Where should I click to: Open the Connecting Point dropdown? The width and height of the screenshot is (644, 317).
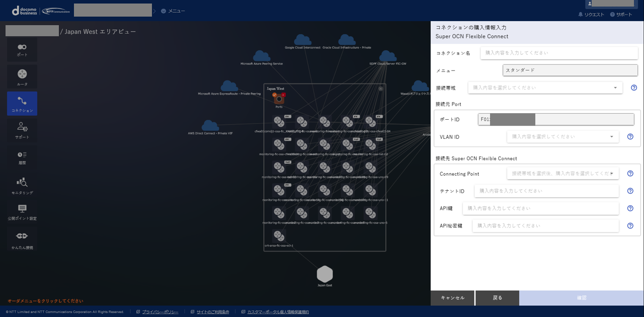point(562,174)
